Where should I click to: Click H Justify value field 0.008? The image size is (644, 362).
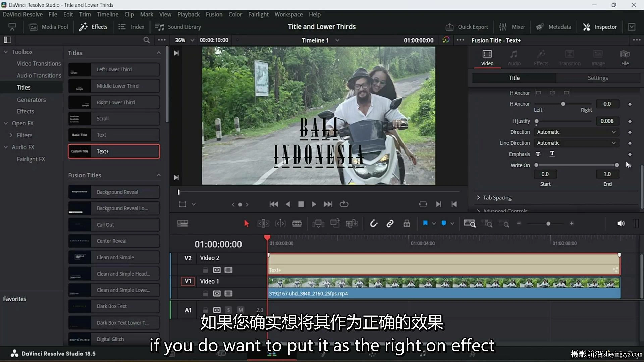(x=607, y=121)
